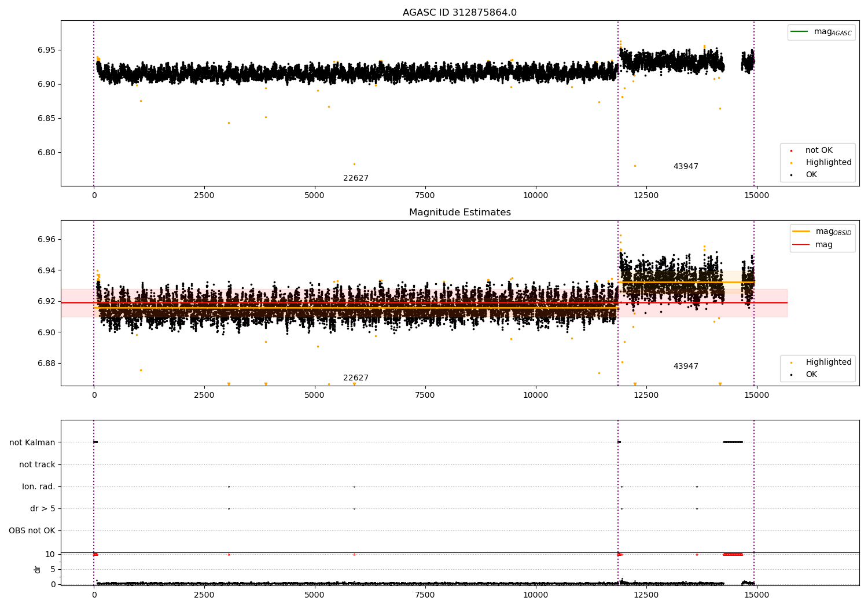The height and width of the screenshot is (608, 868).
Task: Click the y-tick '10' on the dr panel
Action: click(x=50, y=555)
